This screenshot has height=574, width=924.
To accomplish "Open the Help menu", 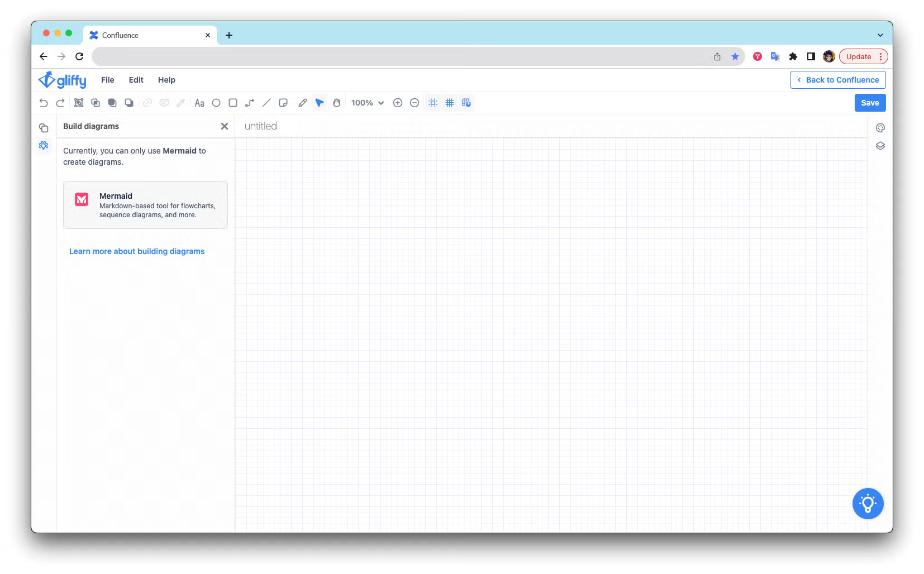I will click(x=166, y=80).
